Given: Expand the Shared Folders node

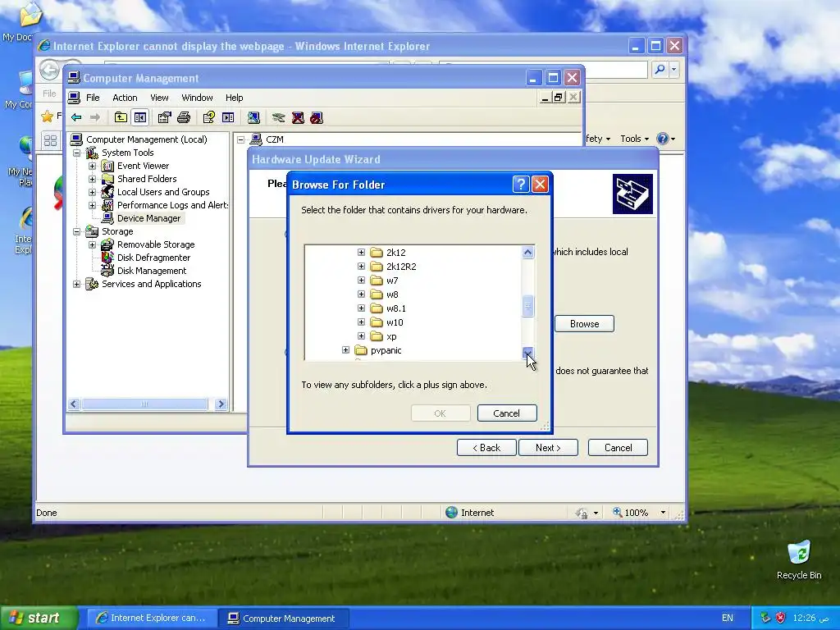Looking at the screenshot, I should tap(92, 179).
